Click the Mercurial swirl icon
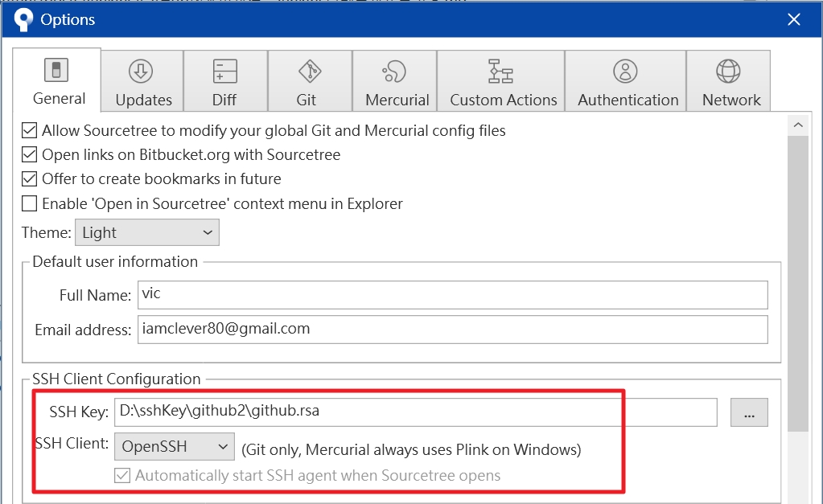Image resolution: width=823 pixels, height=504 pixels. pyautogui.click(x=394, y=72)
